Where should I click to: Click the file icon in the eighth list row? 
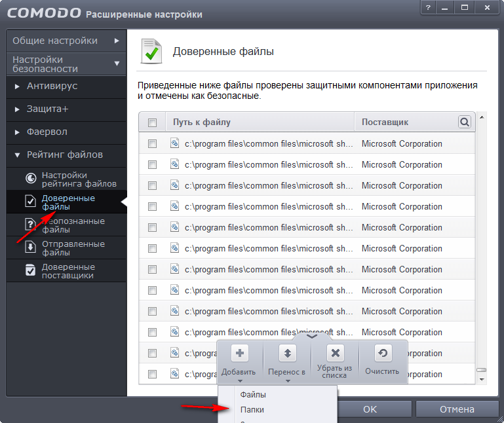pyautogui.click(x=174, y=289)
